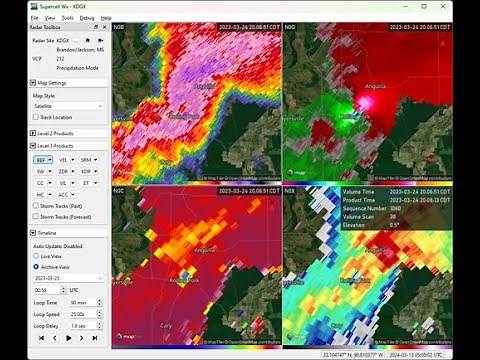Open the CC product dropdown arrow
Screen dimensions: 480x360
pos(50,183)
